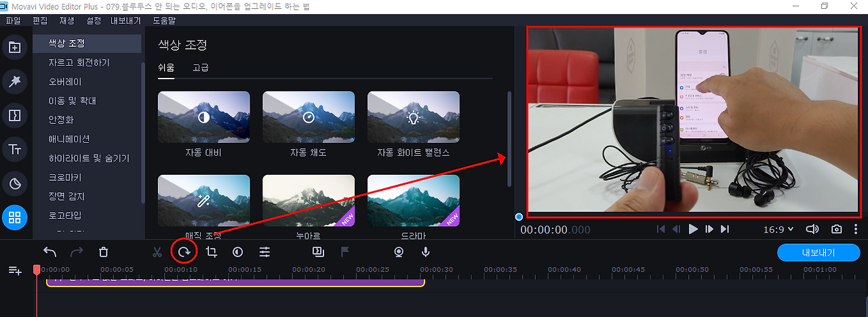Viewport: 868px width, 317px height.
Task: Select the purple clip on the timeline
Action: tap(235, 281)
